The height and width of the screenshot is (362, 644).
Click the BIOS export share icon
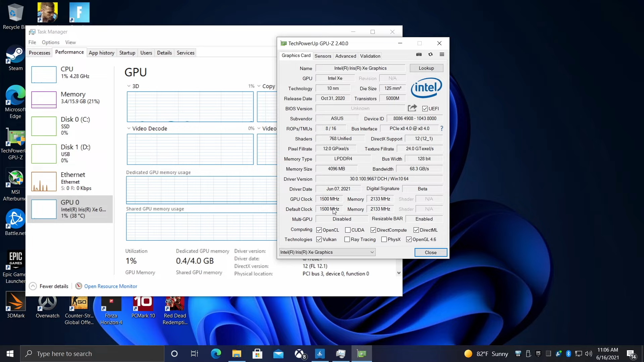pos(412,108)
